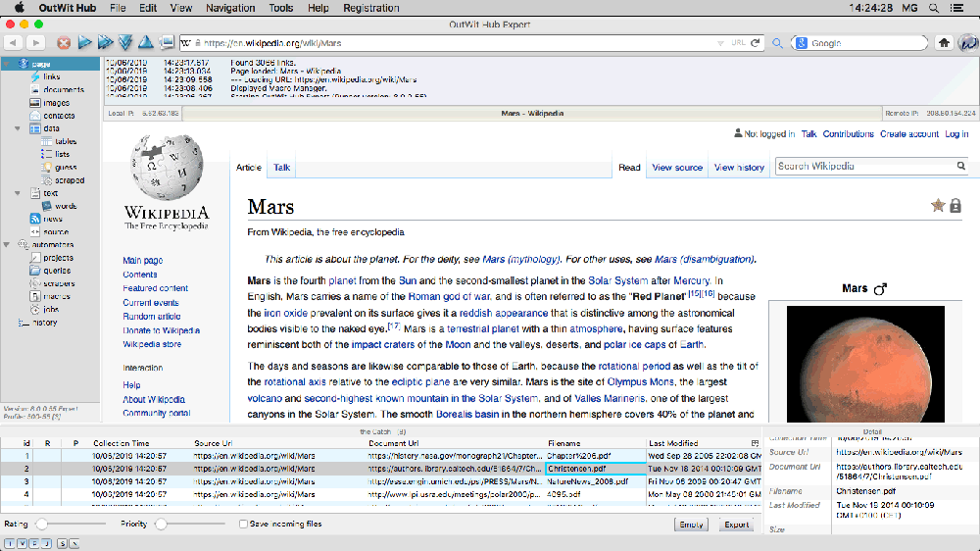
Task: Open the File menu
Action: click(x=118, y=8)
